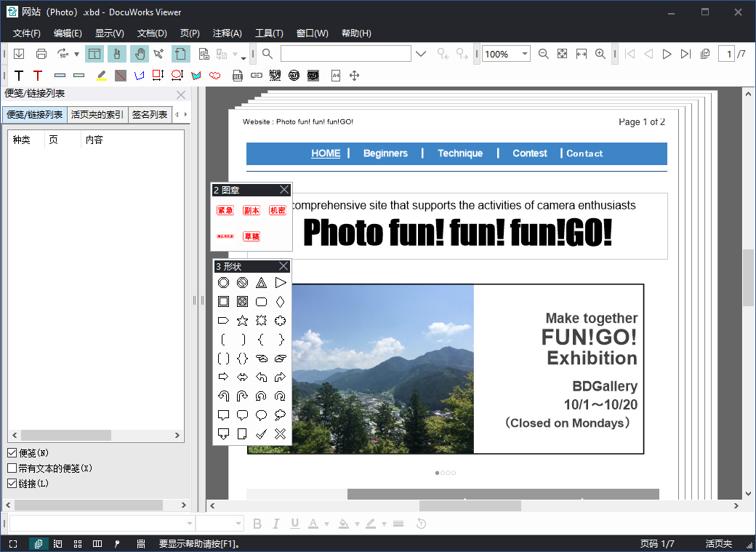Enable 带有文本的便笺 checkbox
The image size is (756, 552).
(12, 468)
